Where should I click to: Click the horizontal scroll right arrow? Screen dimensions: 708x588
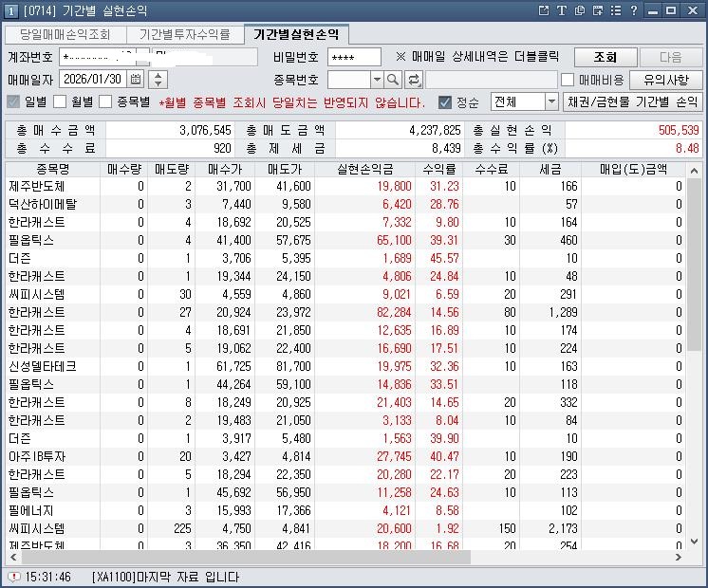(679, 558)
